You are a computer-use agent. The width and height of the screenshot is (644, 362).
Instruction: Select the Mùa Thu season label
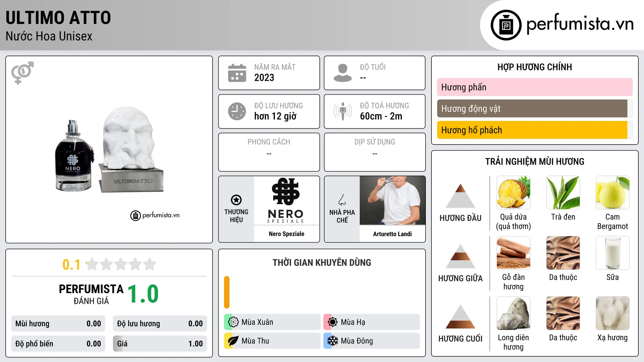pyautogui.click(x=255, y=341)
